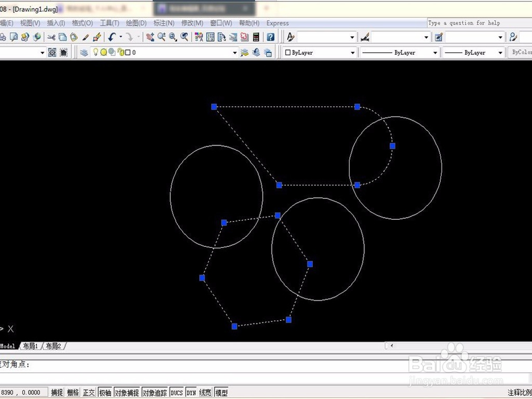532x399 pixels.
Task: Toggle 对象追踪 object snap tracking
Action: pyautogui.click(x=155, y=393)
